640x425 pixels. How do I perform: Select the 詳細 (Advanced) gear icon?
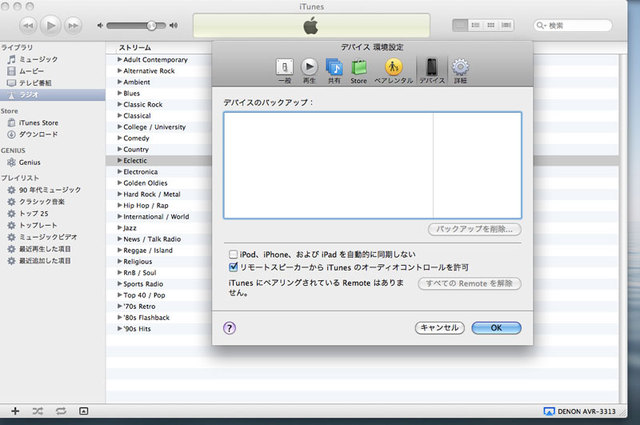460,69
